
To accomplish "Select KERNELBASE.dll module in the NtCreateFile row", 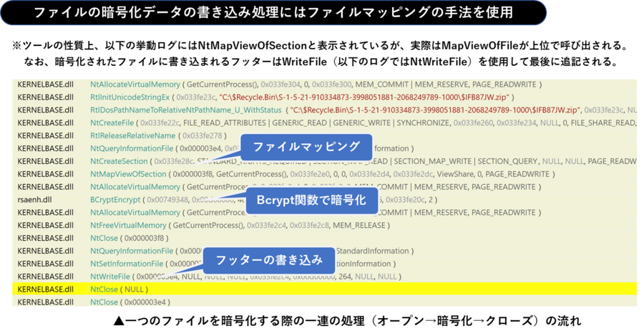I will (45, 123).
